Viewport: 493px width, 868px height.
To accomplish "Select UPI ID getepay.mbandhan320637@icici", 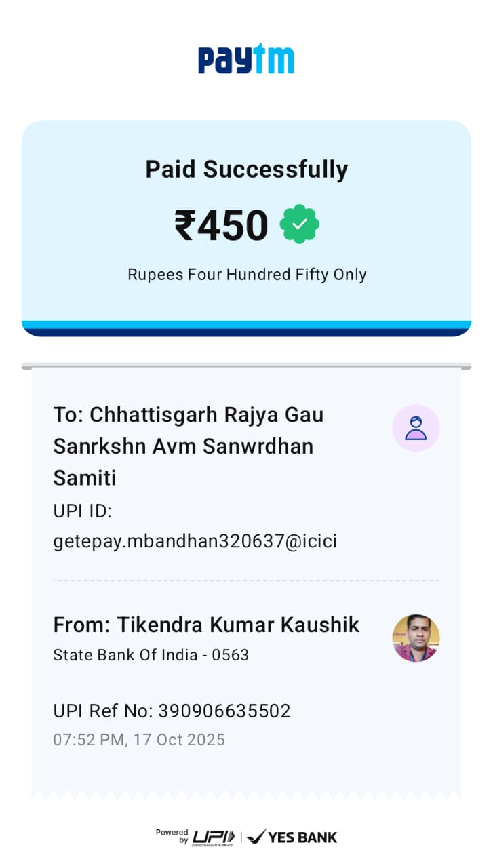I will [195, 541].
